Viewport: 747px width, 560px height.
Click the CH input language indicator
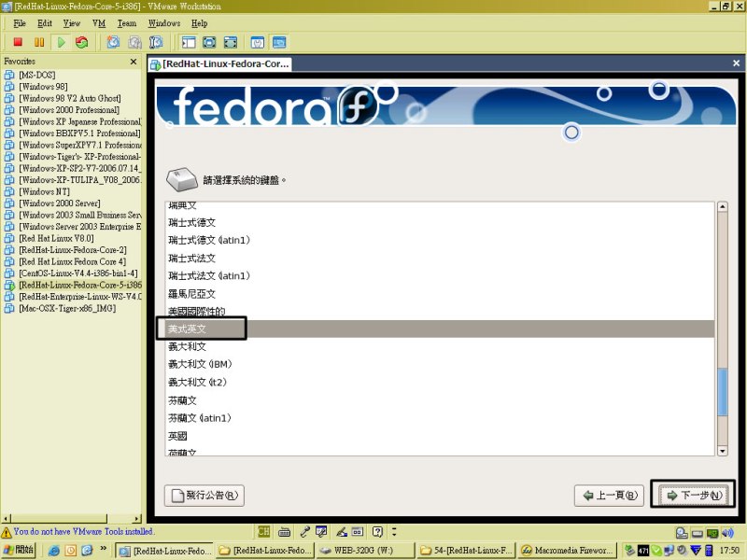coord(263,531)
